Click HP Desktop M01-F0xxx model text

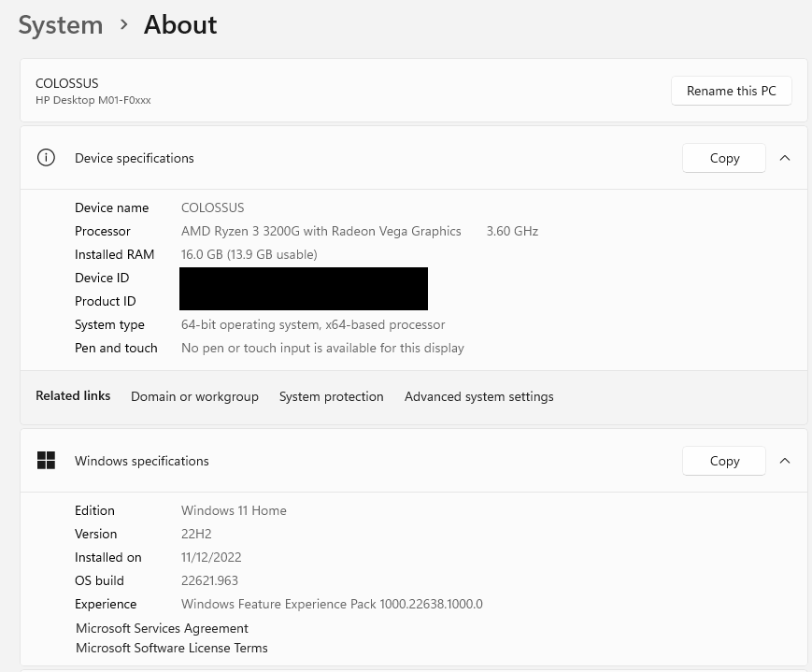tap(93, 100)
